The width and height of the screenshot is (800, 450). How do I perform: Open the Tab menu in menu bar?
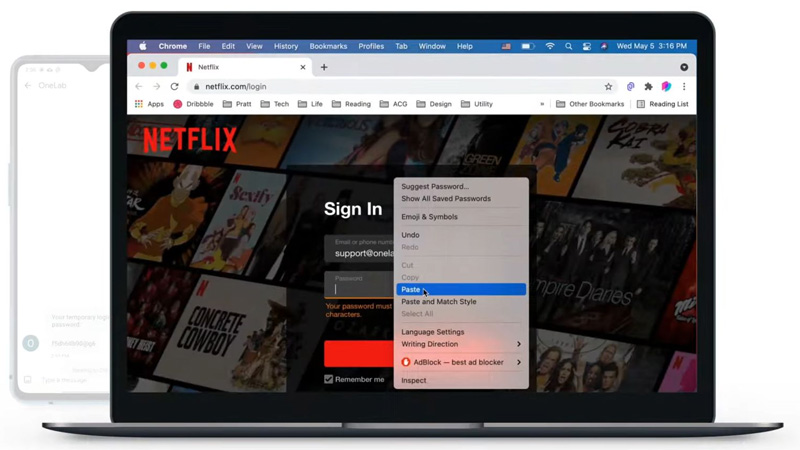tap(401, 46)
